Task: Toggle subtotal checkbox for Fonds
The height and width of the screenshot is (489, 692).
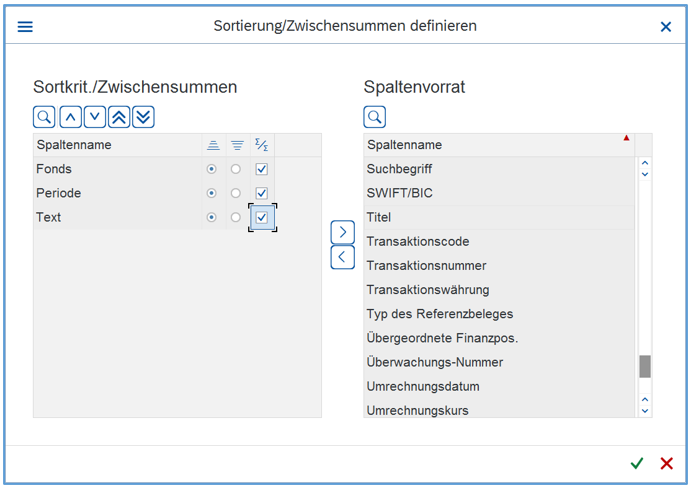Action: click(x=262, y=169)
